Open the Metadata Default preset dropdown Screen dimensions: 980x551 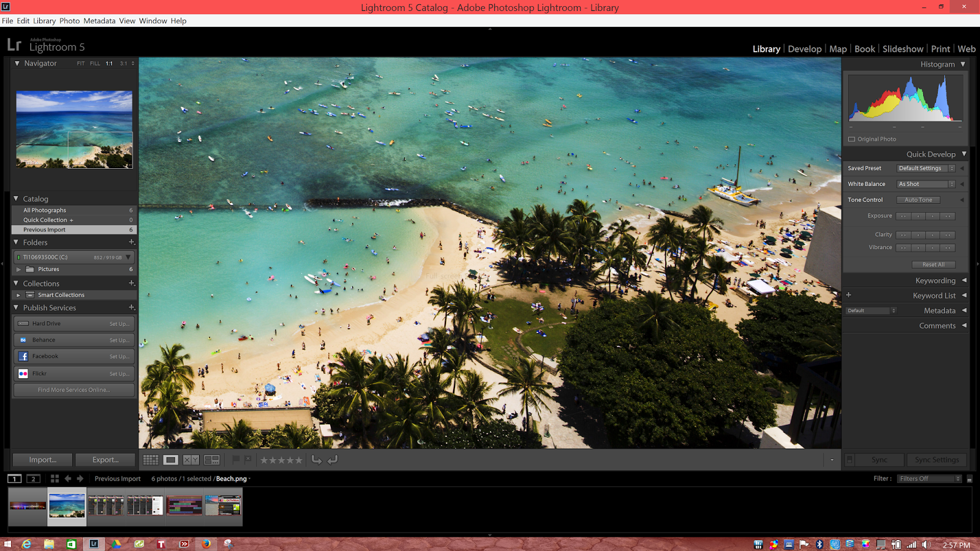pos(872,310)
